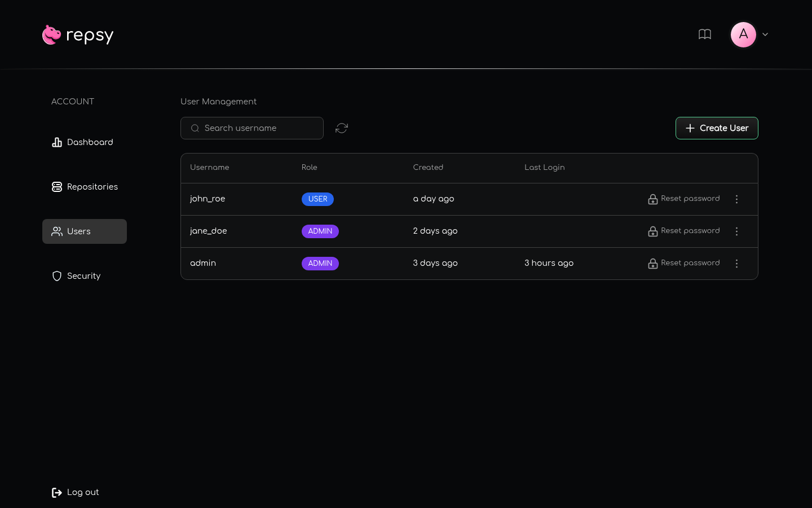Viewport: 812px width, 508px height.
Task: Click the jane_doe username
Action: coord(209,231)
